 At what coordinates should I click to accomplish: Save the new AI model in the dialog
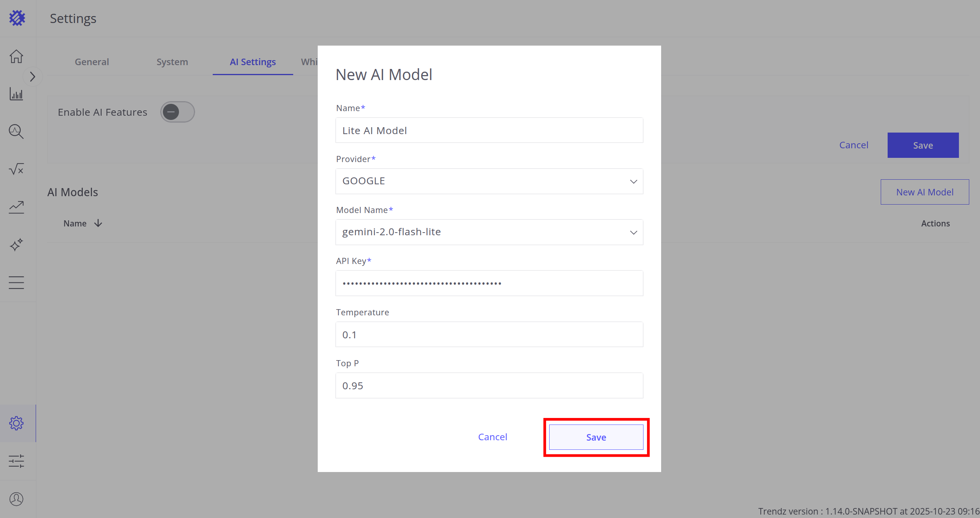[x=596, y=437]
